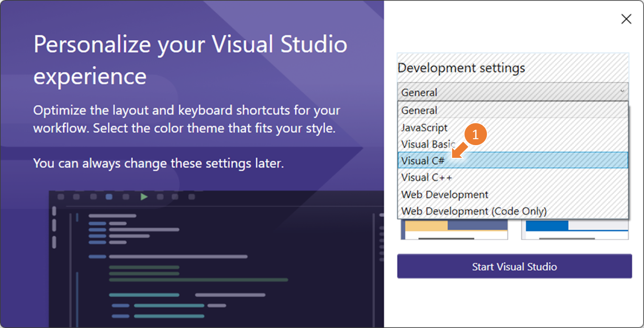Select the Visual Basic option
This screenshot has height=328, width=644.
pyautogui.click(x=513, y=144)
